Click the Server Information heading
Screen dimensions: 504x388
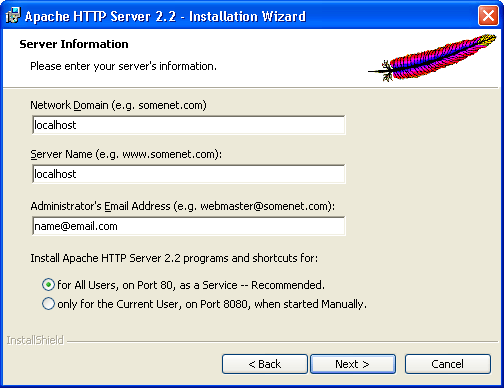[74, 44]
